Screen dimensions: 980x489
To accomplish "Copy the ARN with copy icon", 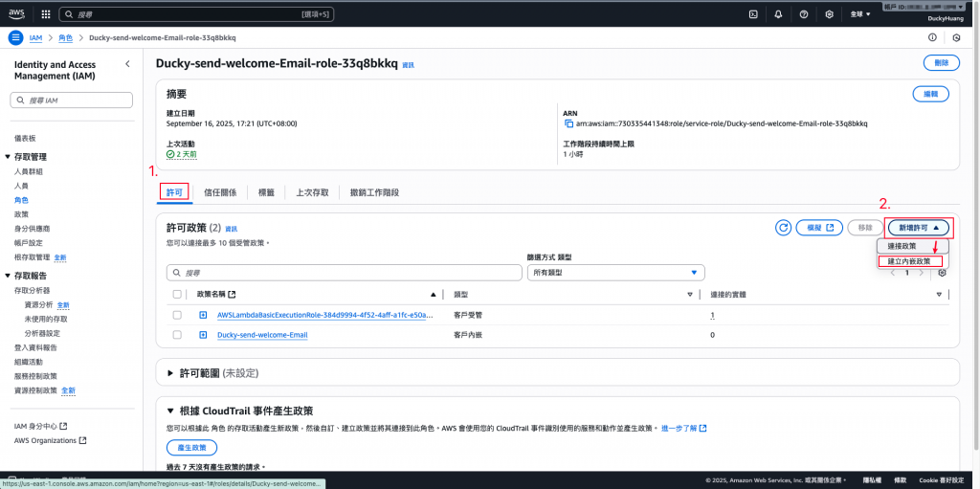I will coord(568,123).
